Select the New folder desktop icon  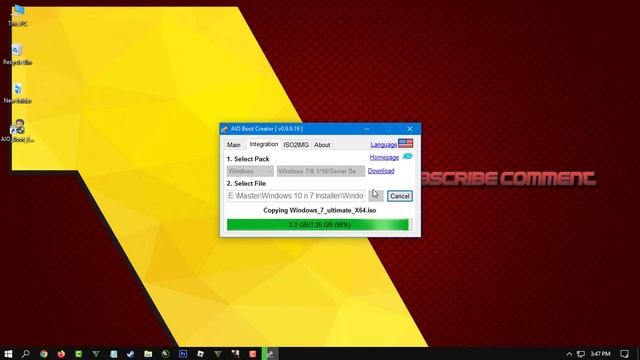point(18,93)
